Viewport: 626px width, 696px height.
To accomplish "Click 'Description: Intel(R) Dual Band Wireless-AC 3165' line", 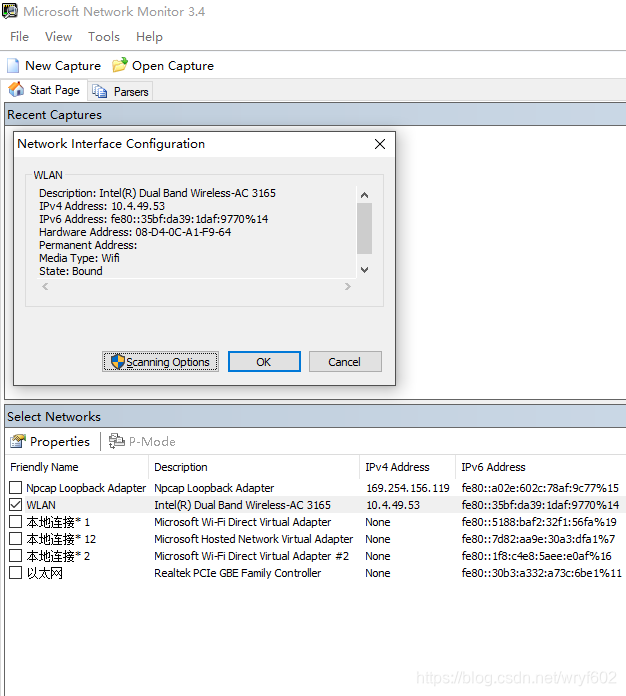I will [x=157, y=193].
